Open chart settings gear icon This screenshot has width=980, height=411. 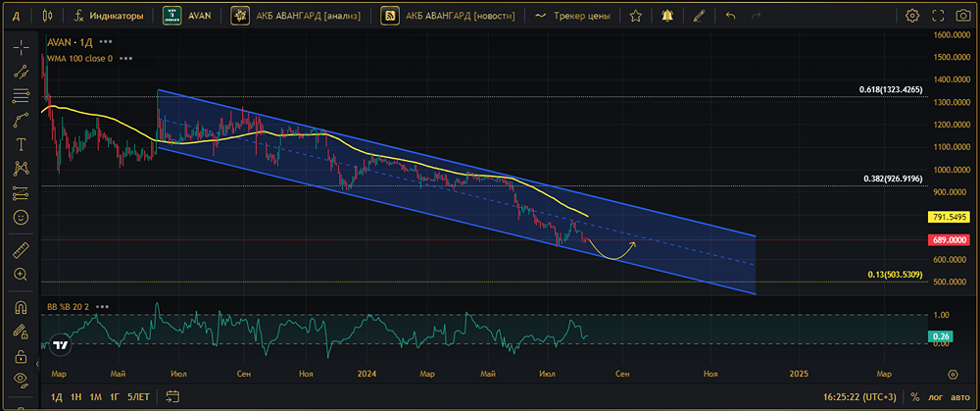[912, 16]
